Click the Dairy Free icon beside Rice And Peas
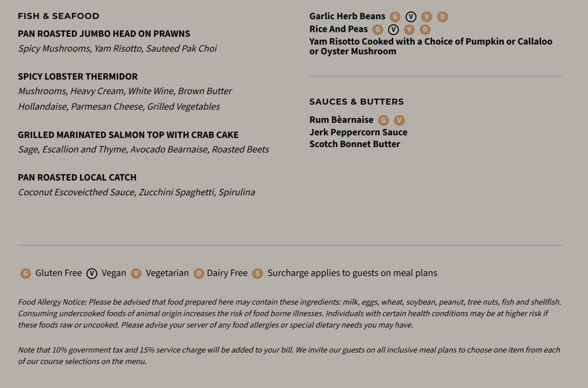The width and height of the screenshot is (588, 388). (x=424, y=30)
